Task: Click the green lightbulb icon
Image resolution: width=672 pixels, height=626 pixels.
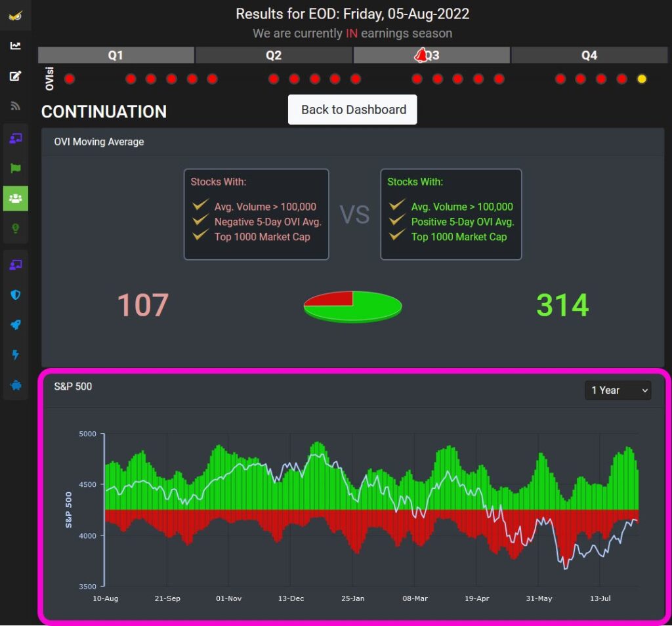Action: click(x=15, y=228)
